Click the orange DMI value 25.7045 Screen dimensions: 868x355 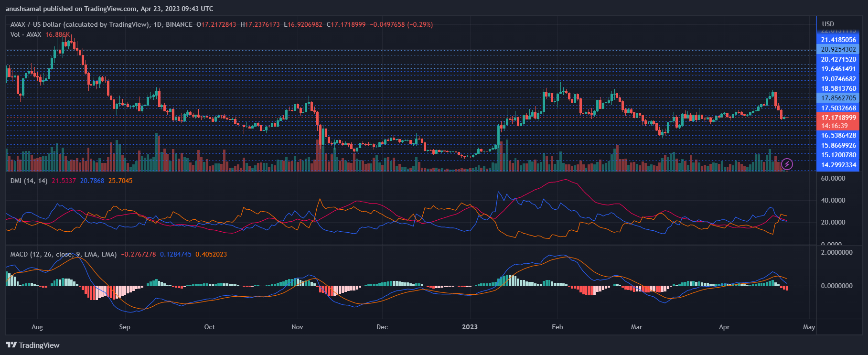[x=120, y=181]
